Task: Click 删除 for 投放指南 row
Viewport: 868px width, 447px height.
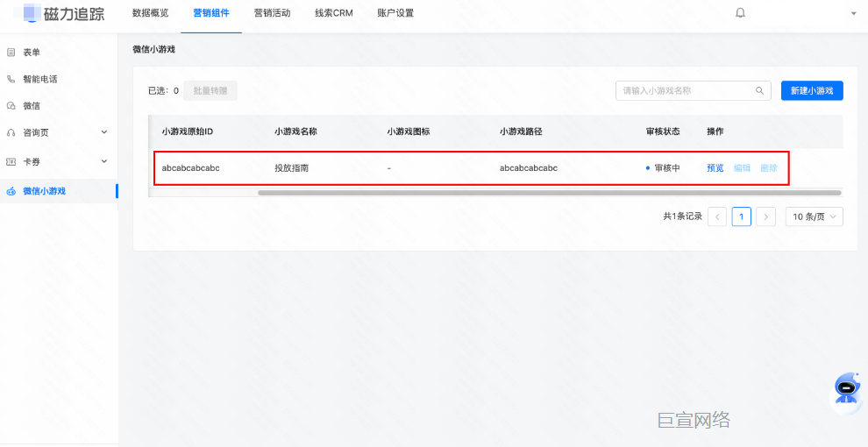Action: click(x=769, y=168)
